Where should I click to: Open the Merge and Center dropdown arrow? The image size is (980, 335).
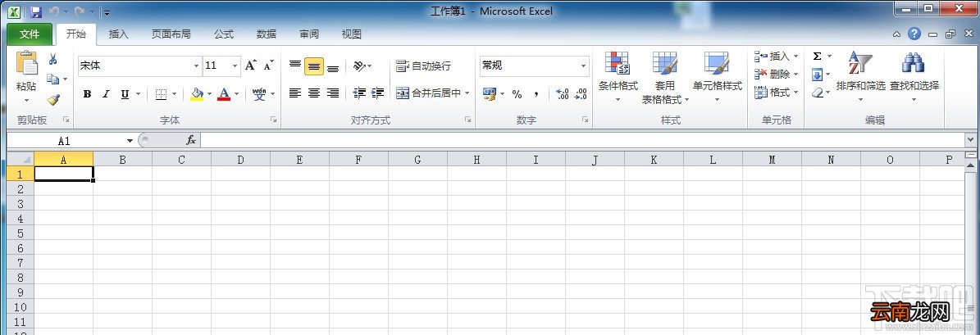tap(467, 93)
